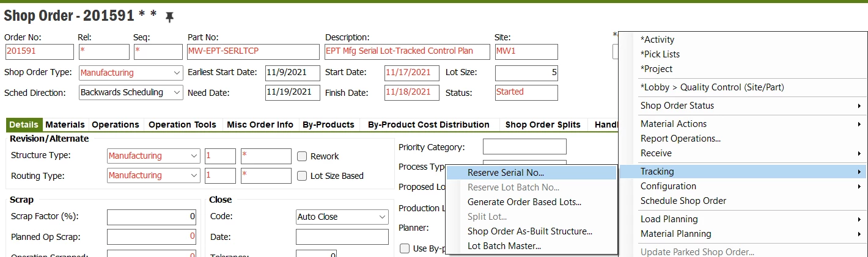Image resolution: width=868 pixels, height=257 pixels.
Task: Expand the Material Actions submenu arrow
Action: point(859,124)
